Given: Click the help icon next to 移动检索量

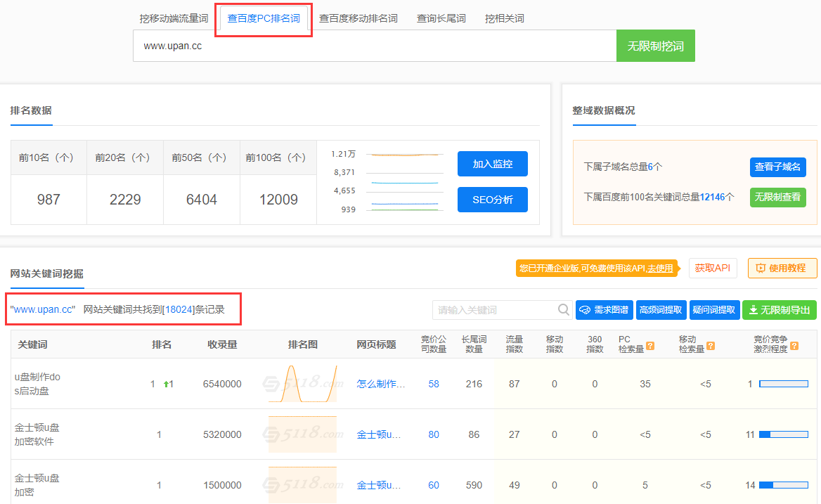Looking at the screenshot, I should coord(711,346).
